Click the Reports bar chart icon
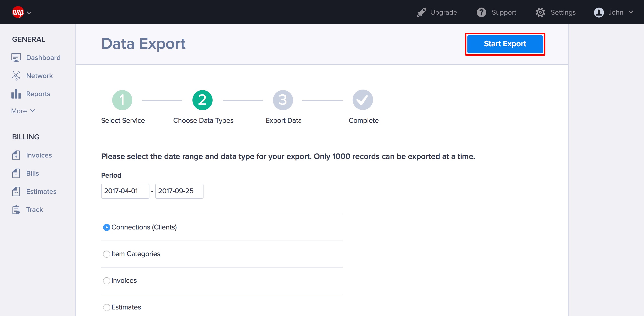Viewport: 644px width, 316px height. [x=16, y=94]
